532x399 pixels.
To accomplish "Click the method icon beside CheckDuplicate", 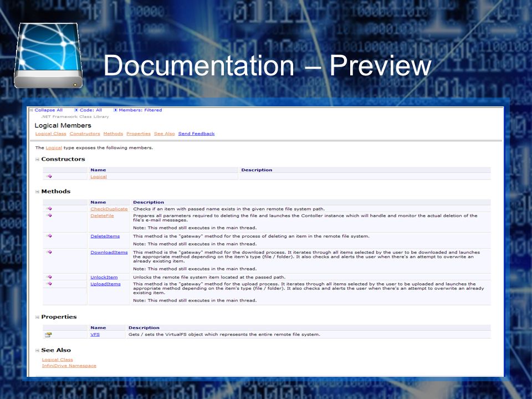I will click(49, 209).
